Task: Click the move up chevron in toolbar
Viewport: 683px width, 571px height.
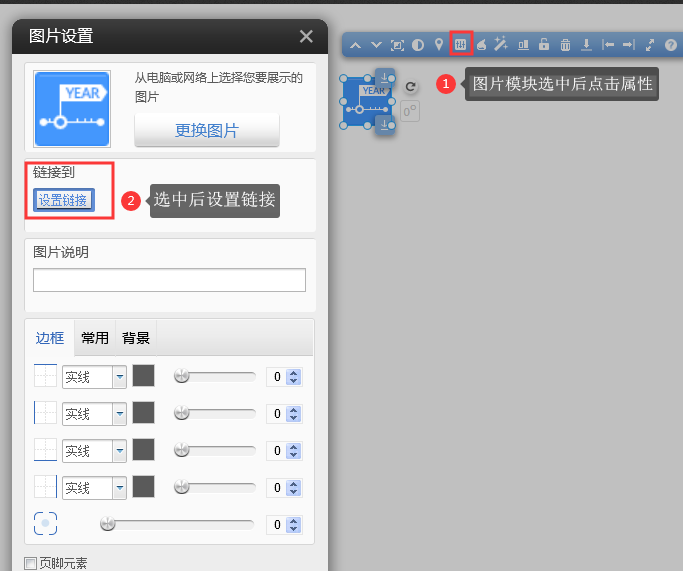Action: [355, 44]
